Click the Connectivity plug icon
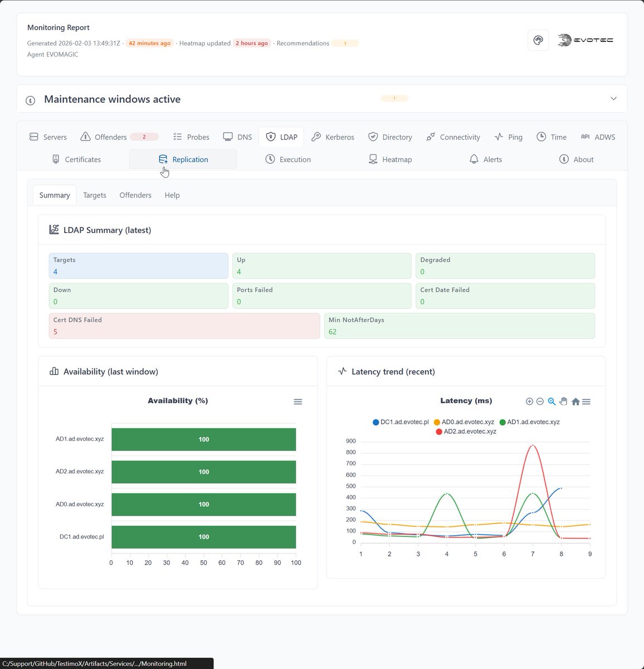Viewport: 644px width, 669px height. click(431, 137)
